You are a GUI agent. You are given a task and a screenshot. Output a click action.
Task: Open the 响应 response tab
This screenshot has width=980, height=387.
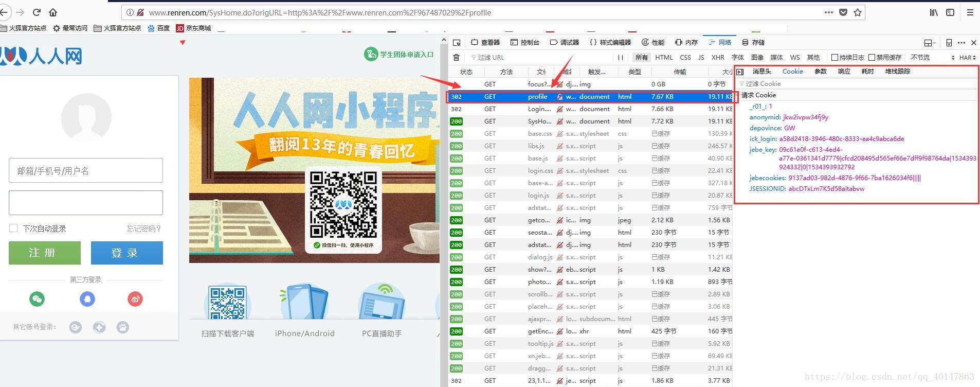[844, 72]
